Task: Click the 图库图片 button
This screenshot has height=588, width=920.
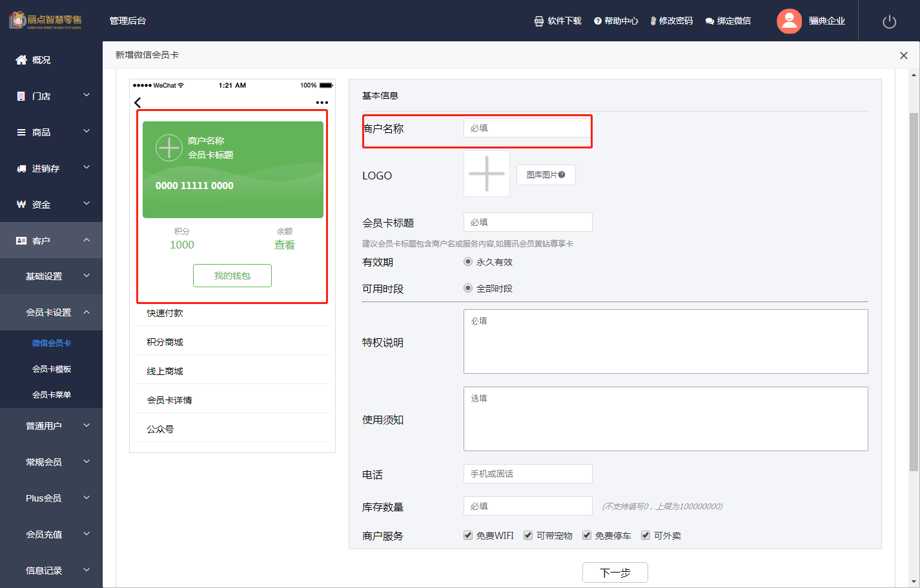Action: (x=546, y=175)
